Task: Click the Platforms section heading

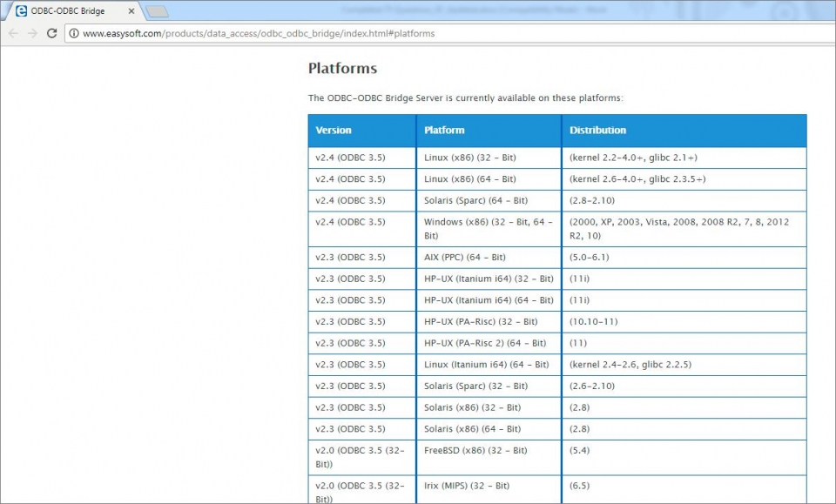Action: pyautogui.click(x=342, y=68)
